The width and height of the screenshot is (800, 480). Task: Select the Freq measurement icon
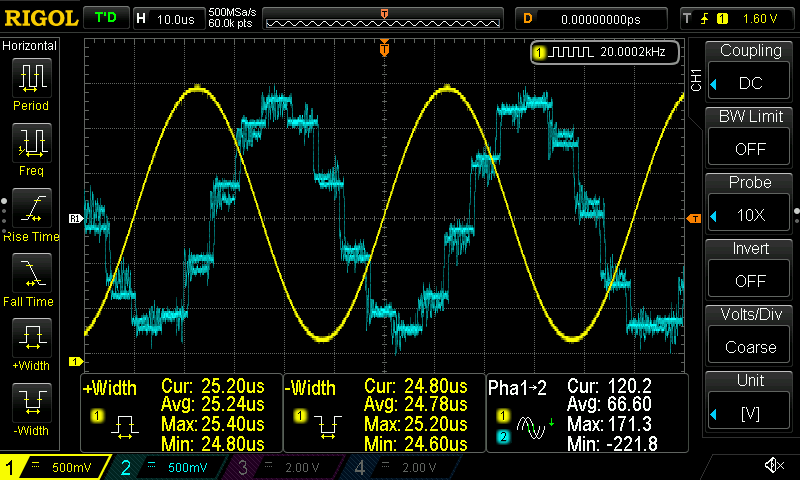31,143
